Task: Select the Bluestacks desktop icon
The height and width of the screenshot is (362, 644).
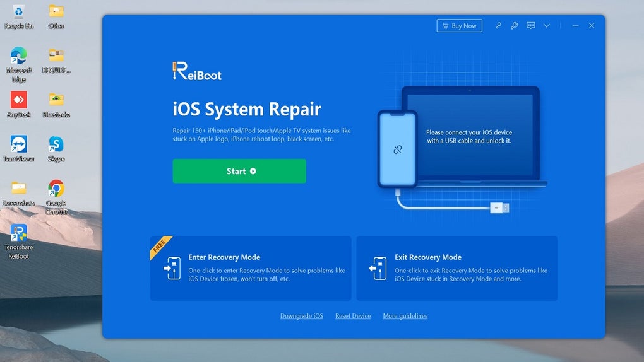Action: [x=56, y=105]
